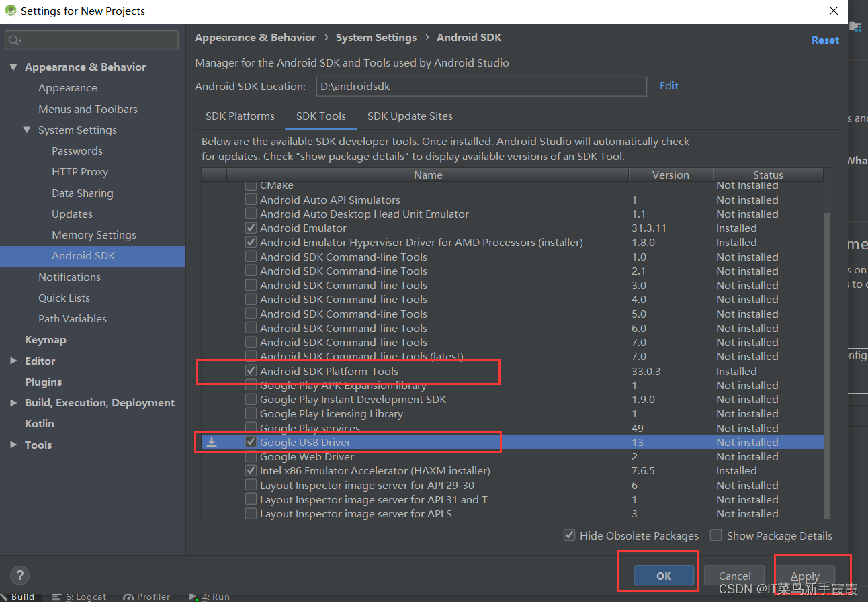Check the Google Web Driver checkbox
Image resolution: width=868 pixels, height=602 pixels.
coord(251,456)
